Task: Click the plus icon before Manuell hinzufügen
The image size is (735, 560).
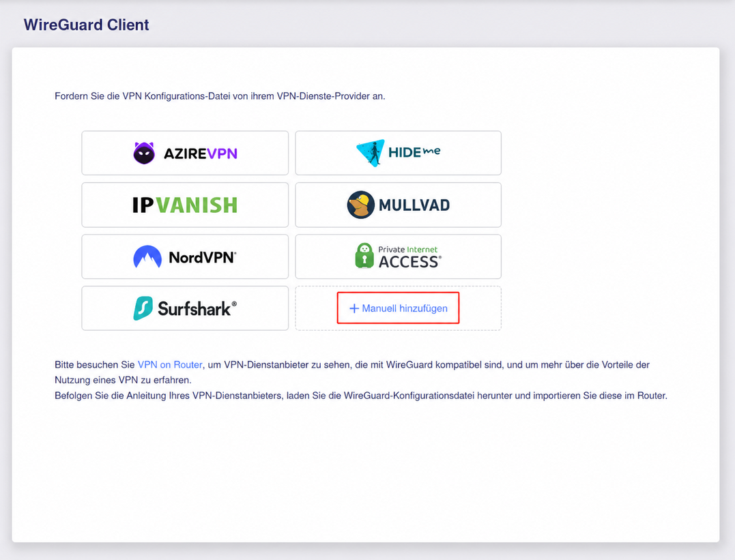Action: click(354, 308)
